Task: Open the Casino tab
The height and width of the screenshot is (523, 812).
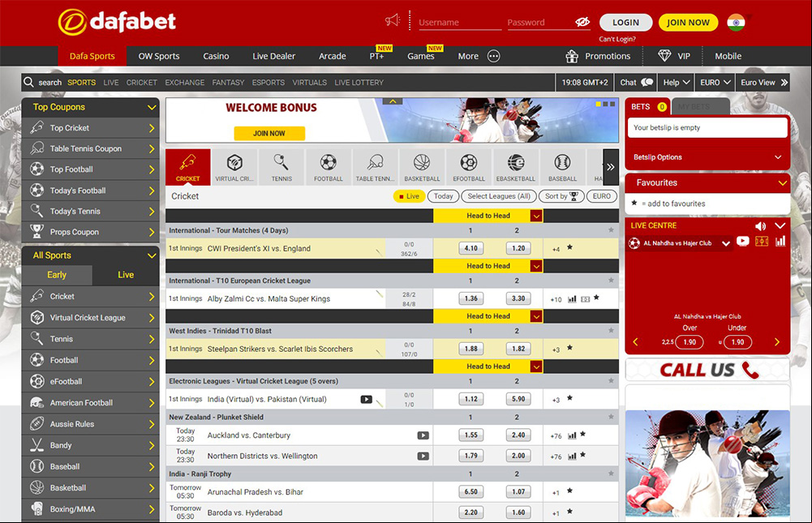Action: coord(216,56)
